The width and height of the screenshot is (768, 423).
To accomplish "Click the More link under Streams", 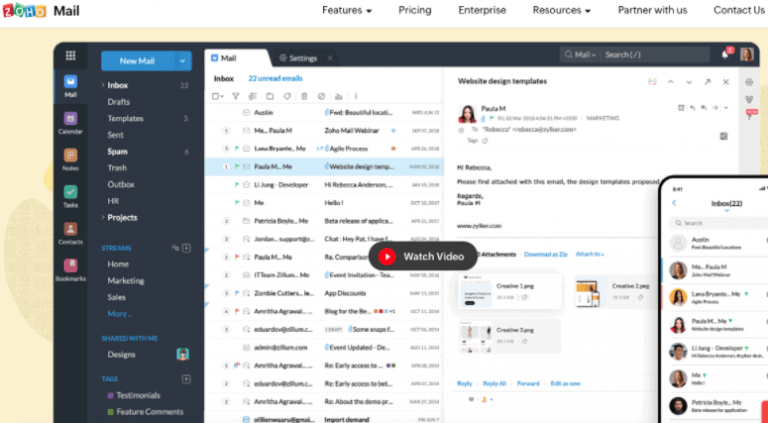I will click(x=120, y=314).
